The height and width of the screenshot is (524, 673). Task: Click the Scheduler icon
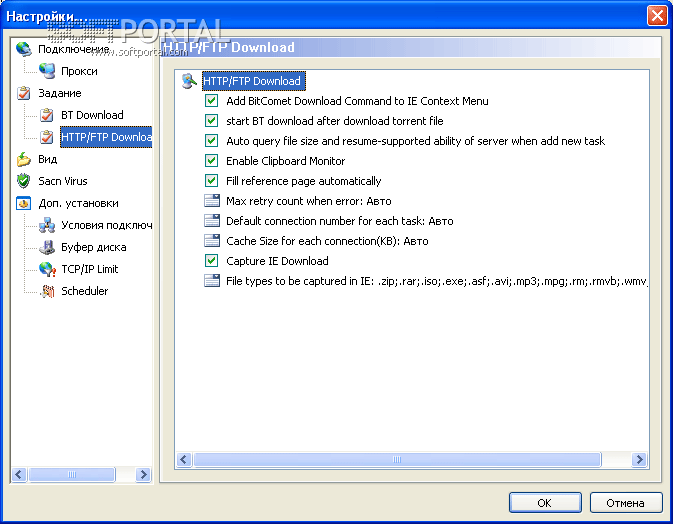[x=46, y=291]
